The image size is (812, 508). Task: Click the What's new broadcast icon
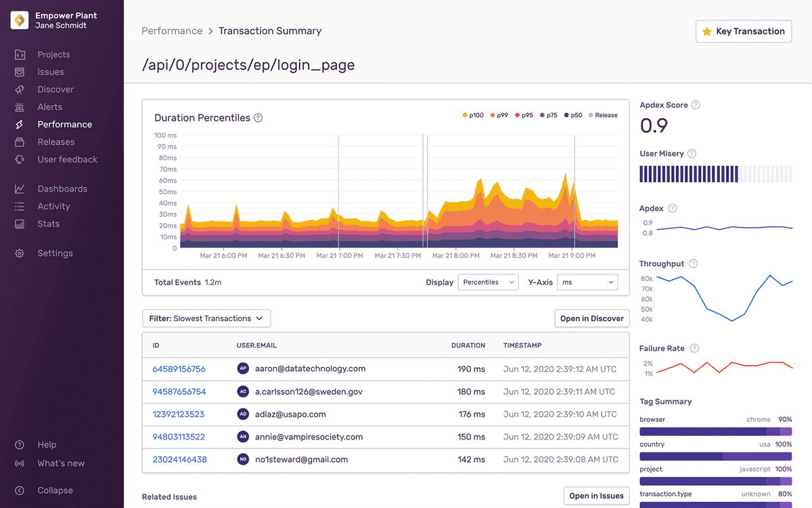pyautogui.click(x=20, y=463)
